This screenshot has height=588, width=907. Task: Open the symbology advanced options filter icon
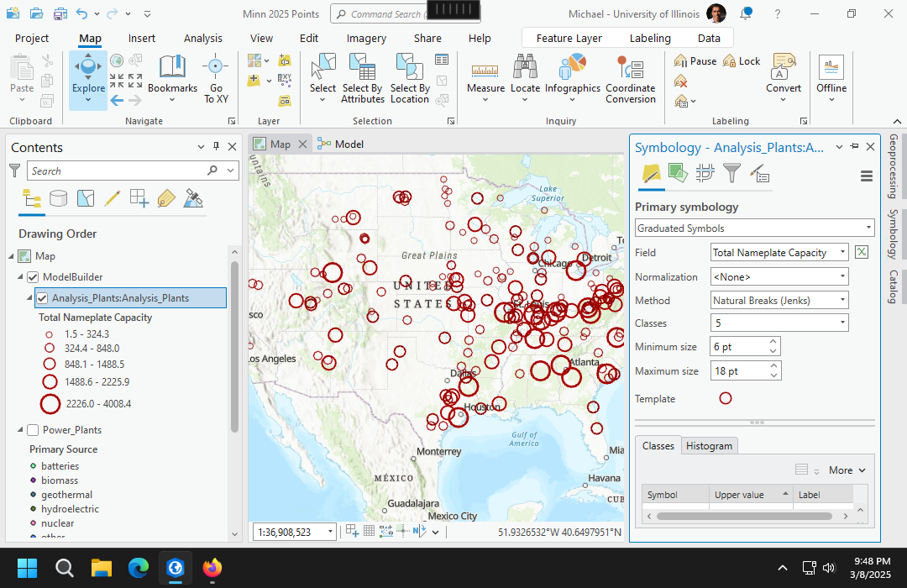tap(732, 174)
